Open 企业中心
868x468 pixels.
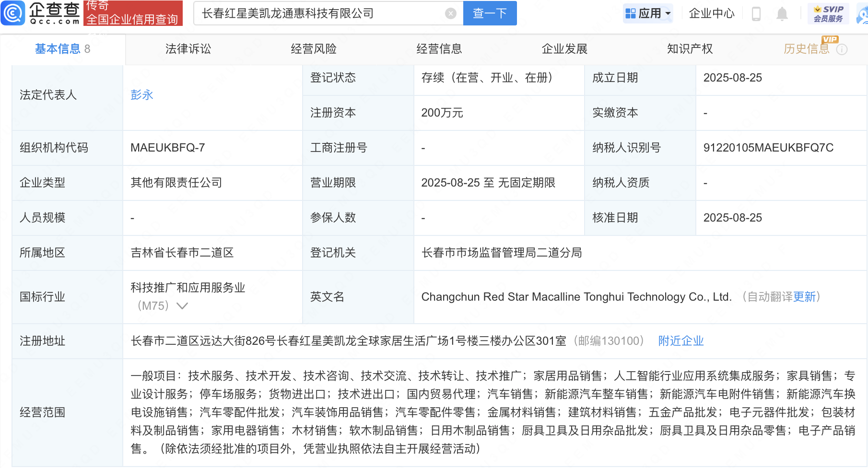coord(712,13)
